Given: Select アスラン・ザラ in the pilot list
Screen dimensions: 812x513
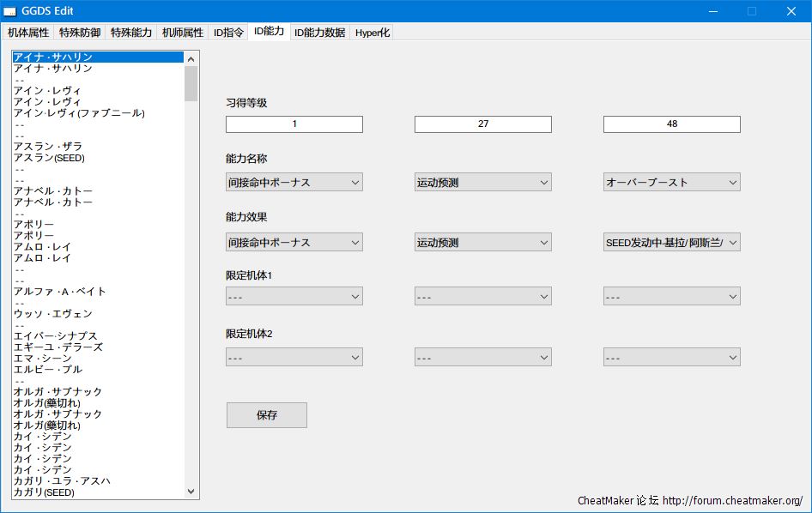Looking at the screenshot, I should (x=47, y=147).
